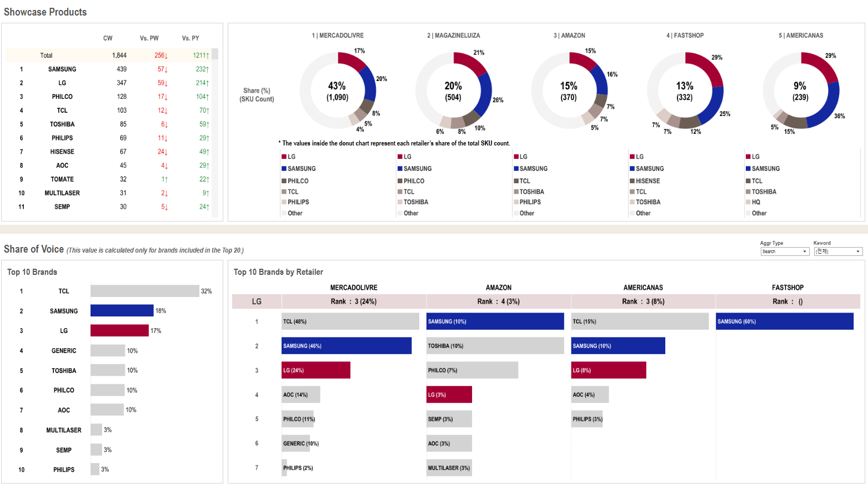Viewport: 868px width, 488px height.
Task: Select the AMERICANAS retailer column header
Action: [643, 288]
